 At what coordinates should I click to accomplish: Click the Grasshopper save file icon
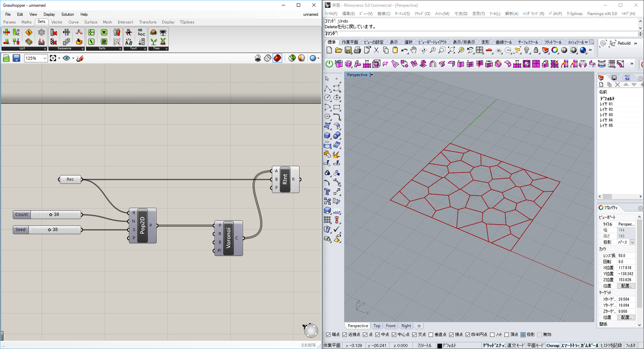pos(16,58)
